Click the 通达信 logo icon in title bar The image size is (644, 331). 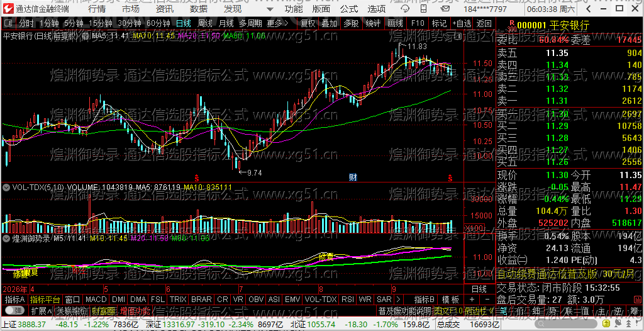8,9
